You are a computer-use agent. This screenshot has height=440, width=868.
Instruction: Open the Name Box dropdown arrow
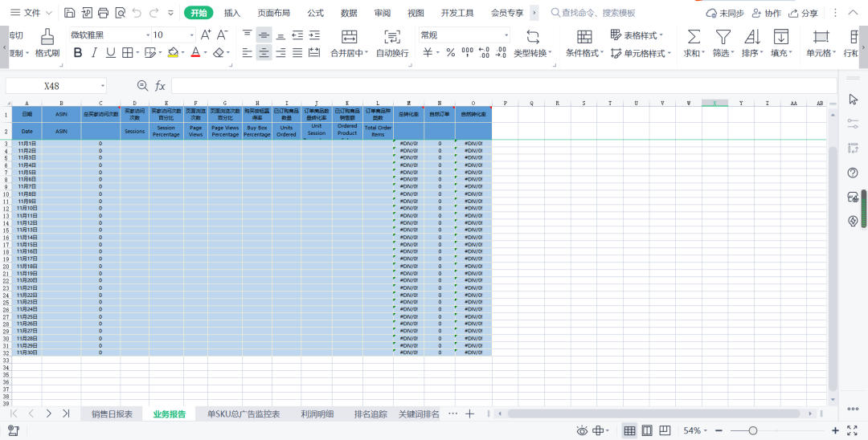(x=102, y=86)
